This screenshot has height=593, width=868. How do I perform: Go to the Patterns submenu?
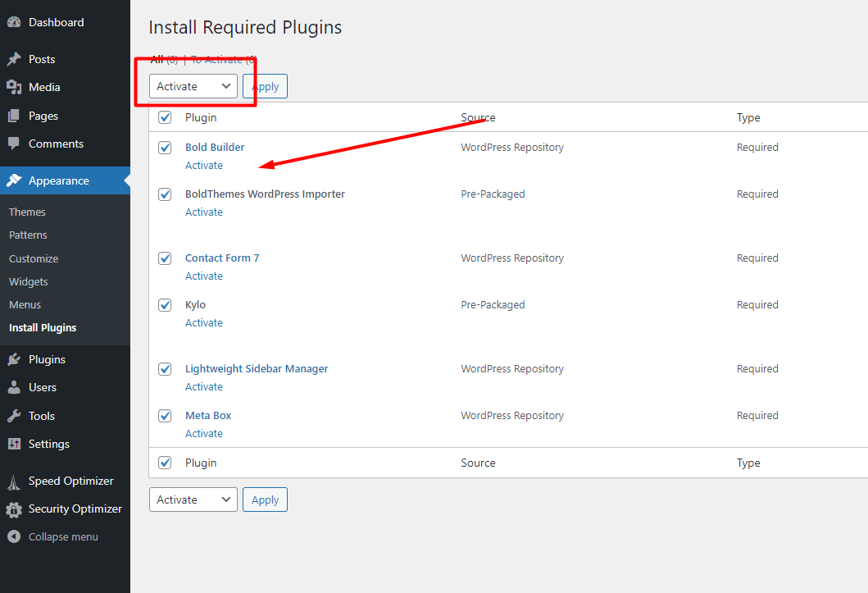28,235
